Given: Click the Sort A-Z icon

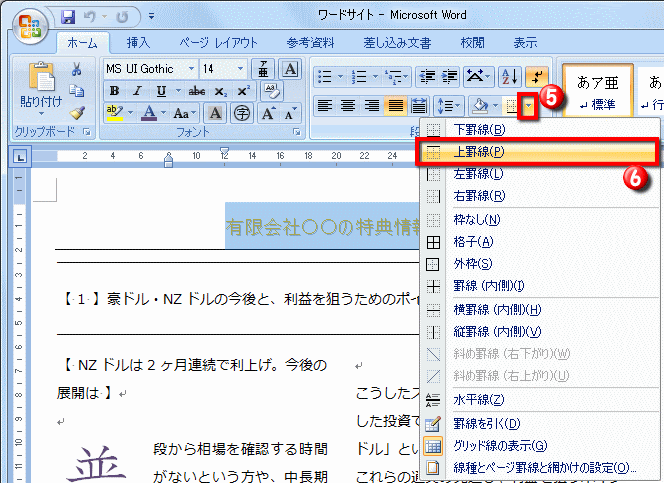Looking at the screenshot, I should tap(509, 76).
